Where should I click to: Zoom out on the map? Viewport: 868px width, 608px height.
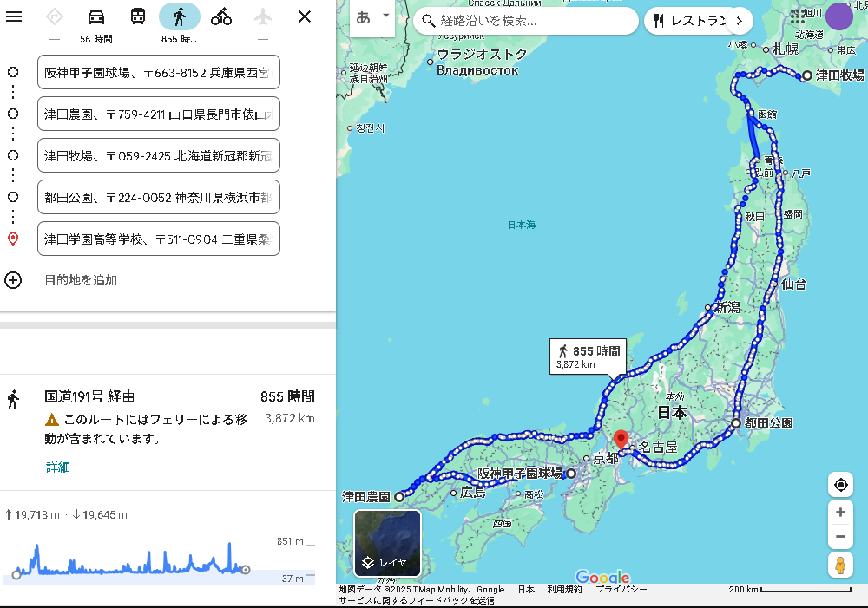(x=840, y=536)
